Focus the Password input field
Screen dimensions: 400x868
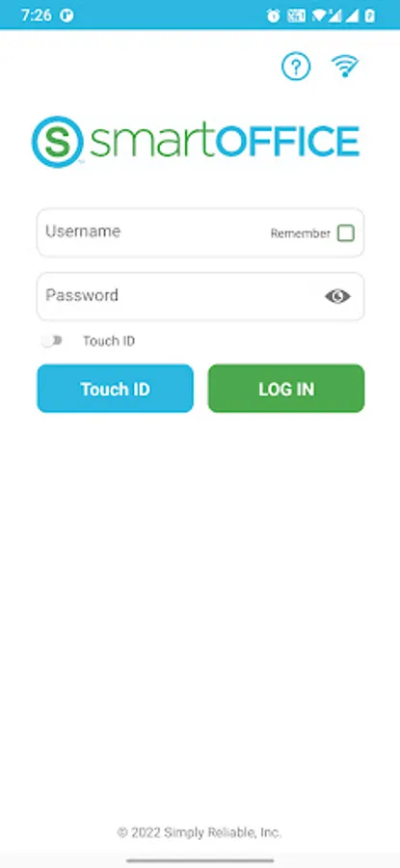[x=200, y=296]
